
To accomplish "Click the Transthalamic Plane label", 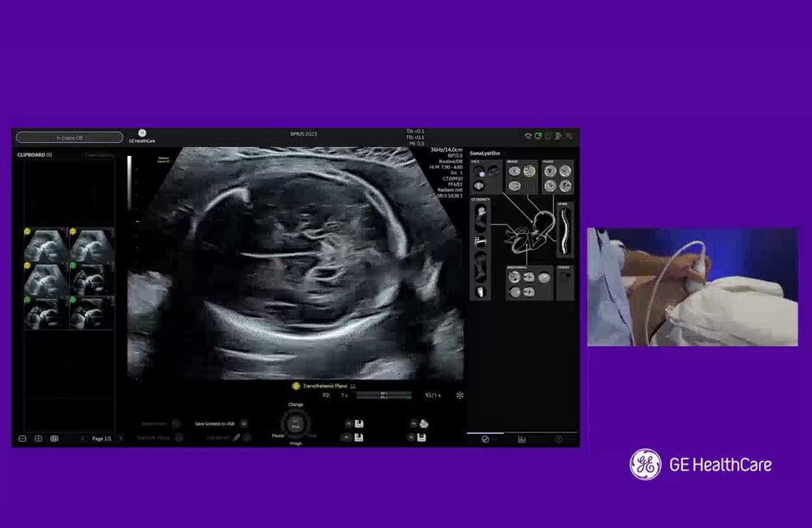I will tap(326, 386).
